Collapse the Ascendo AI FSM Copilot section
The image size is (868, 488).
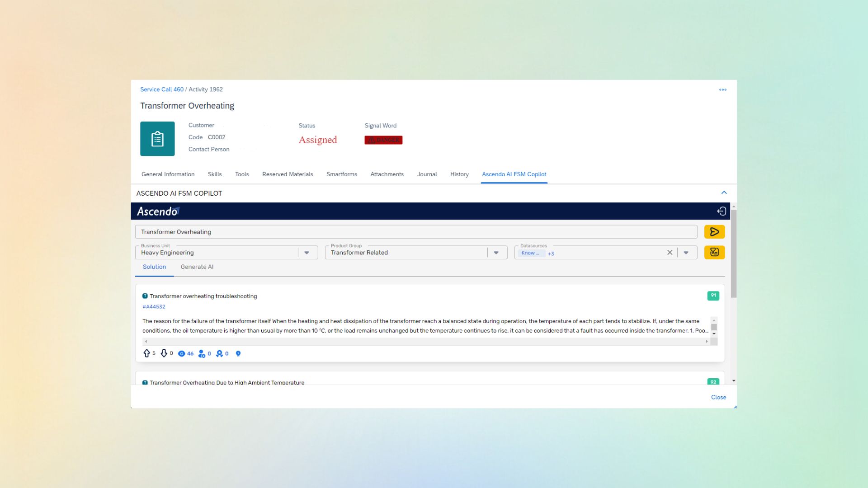click(724, 192)
